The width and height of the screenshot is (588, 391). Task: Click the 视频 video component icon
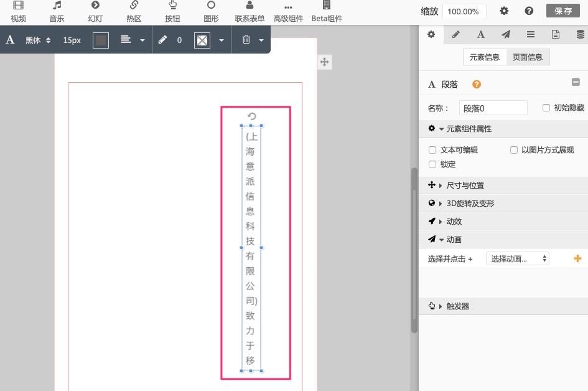click(18, 11)
